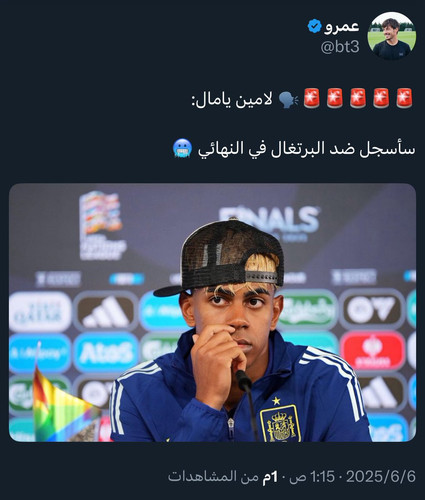Open the author's round profile photo
The height and width of the screenshot is (500, 425).
[392, 36]
